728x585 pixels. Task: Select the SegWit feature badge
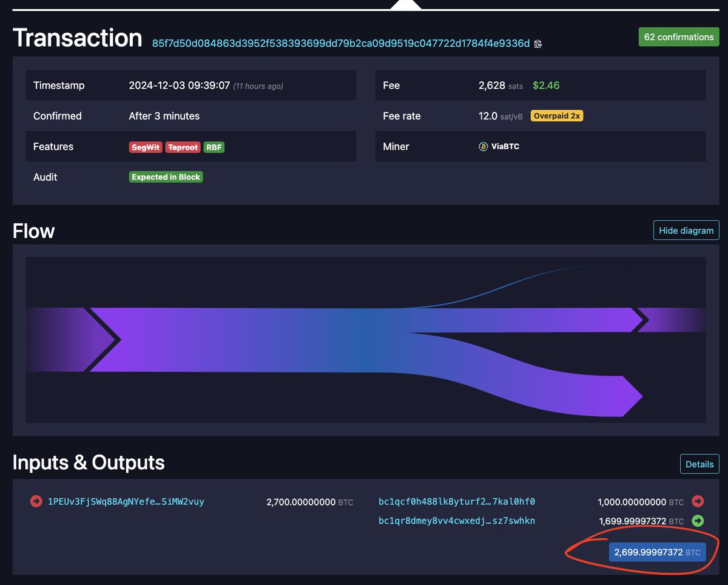(145, 146)
